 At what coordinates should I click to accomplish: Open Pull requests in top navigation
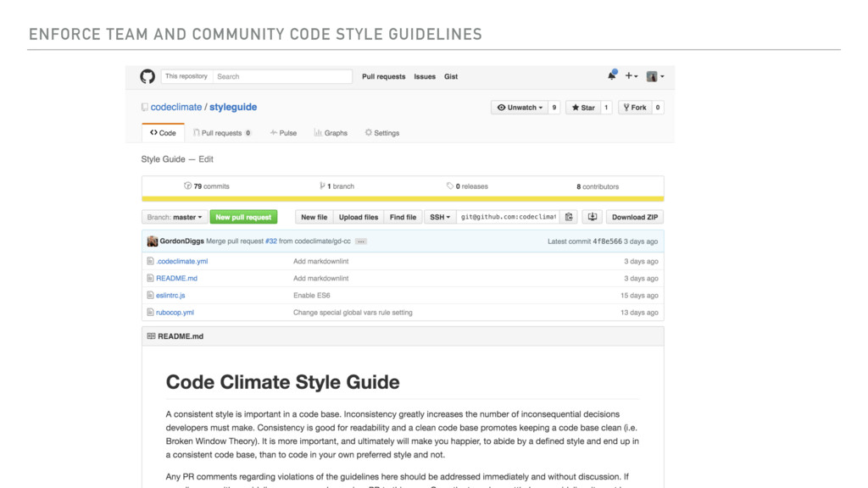coord(384,76)
